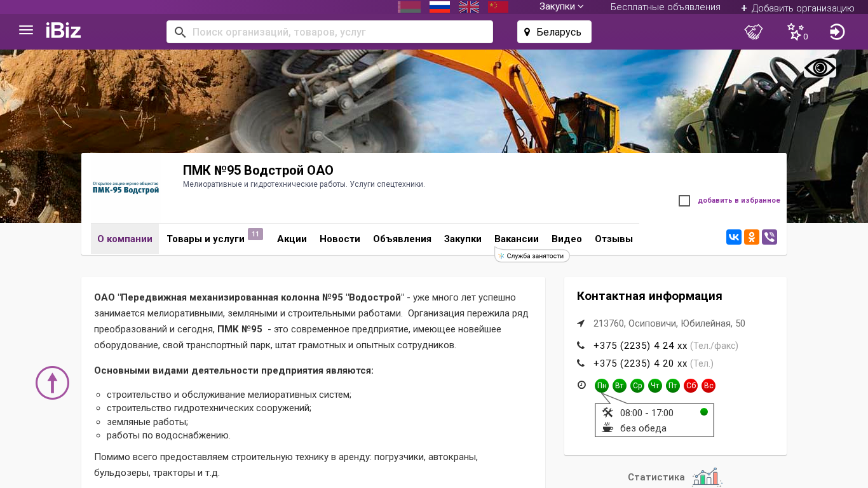Select Monday (Пн) schedule circle
This screenshot has height=488, width=868.
[602, 386]
